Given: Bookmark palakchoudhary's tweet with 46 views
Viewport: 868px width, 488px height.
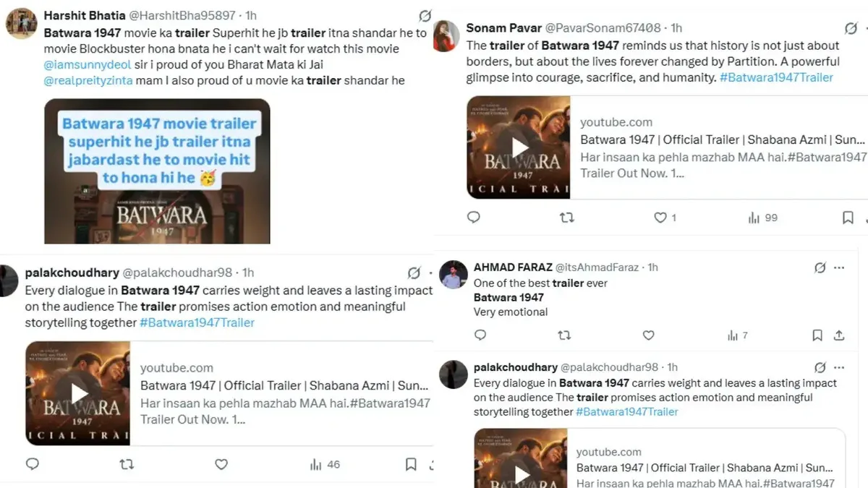Looking at the screenshot, I should tap(411, 465).
